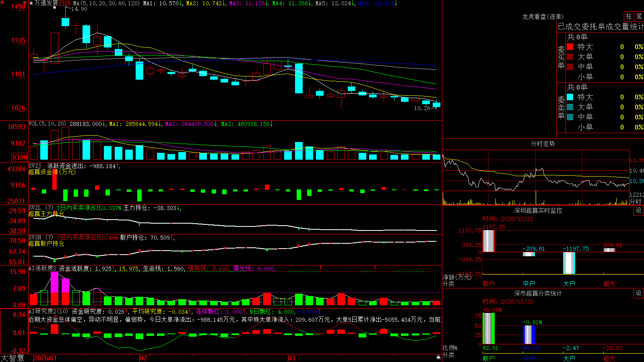Click the 02 month marker on timeline
Screen dimensions: 644x362
[x=143, y=358]
